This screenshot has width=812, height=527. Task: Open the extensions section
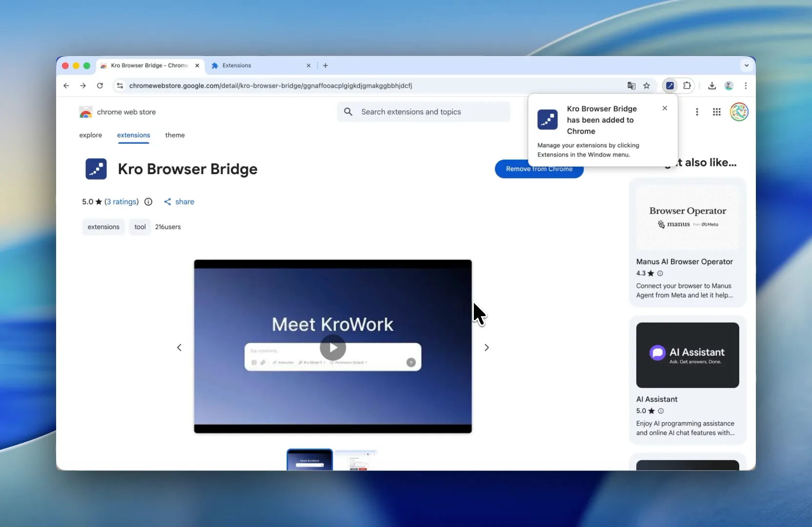[134, 135]
